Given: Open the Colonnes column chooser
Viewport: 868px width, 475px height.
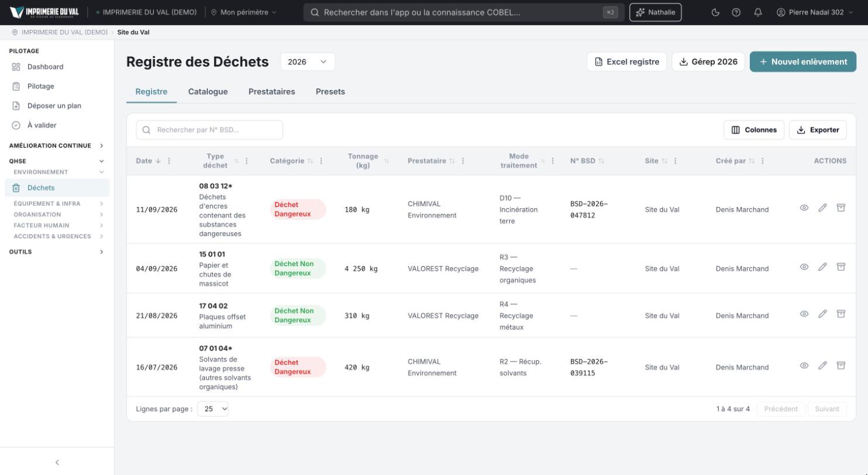Looking at the screenshot, I should click(754, 130).
